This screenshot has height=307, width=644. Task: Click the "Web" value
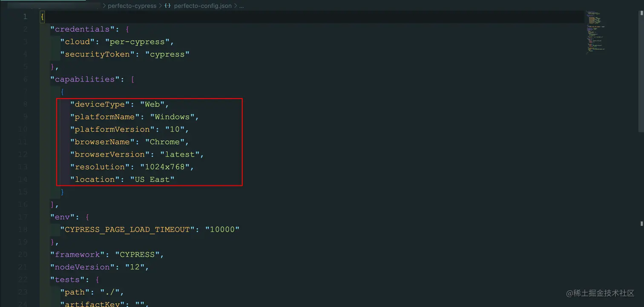point(152,104)
